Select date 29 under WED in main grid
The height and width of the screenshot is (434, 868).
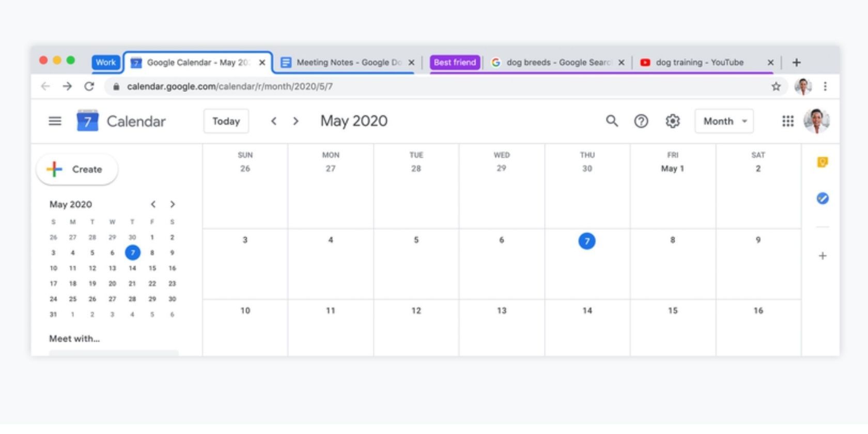pyautogui.click(x=501, y=168)
